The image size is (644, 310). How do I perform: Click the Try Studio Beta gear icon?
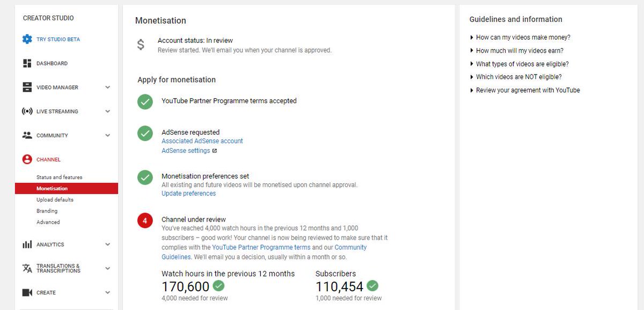tap(27, 39)
